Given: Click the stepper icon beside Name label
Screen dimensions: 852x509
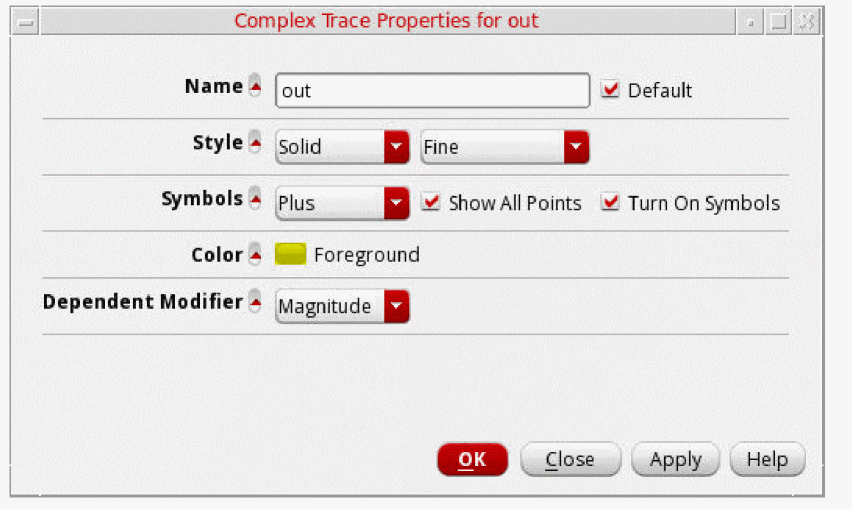Looking at the screenshot, I should pos(256,86).
